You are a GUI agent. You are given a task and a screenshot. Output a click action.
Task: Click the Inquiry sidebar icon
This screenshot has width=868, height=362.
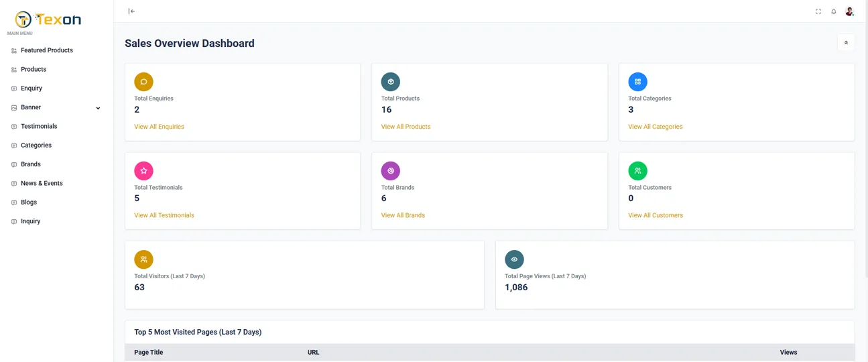(x=14, y=221)
